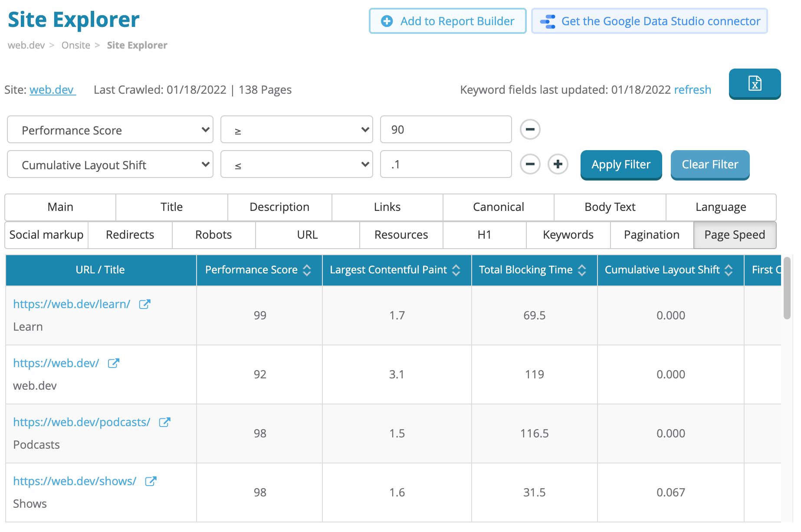Click the Excel export icon button
801x532 pixels.
point(755,83)
